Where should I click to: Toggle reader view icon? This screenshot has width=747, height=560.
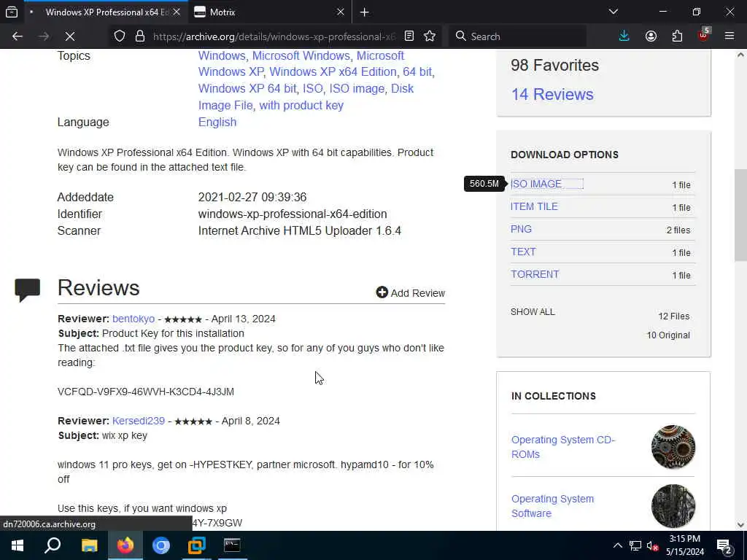tap(409, 36)
